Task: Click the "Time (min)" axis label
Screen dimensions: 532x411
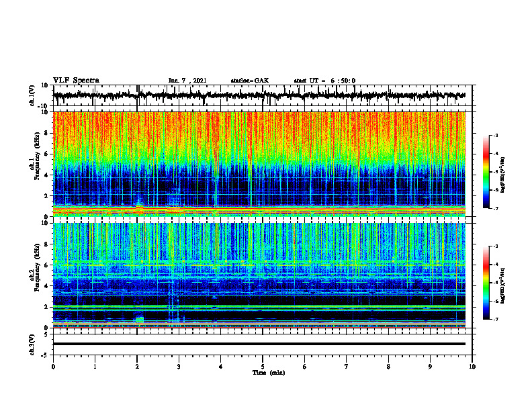Action: pos(269,373)
